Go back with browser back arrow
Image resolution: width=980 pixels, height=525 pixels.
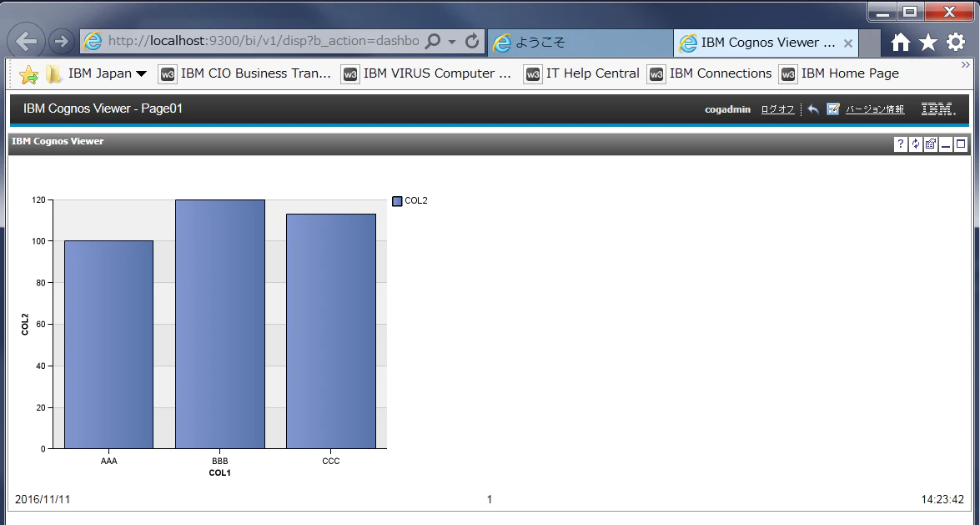26,41
